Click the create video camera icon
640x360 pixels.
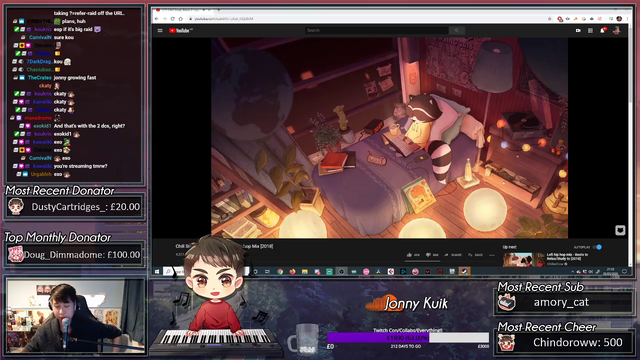point(578,31)
